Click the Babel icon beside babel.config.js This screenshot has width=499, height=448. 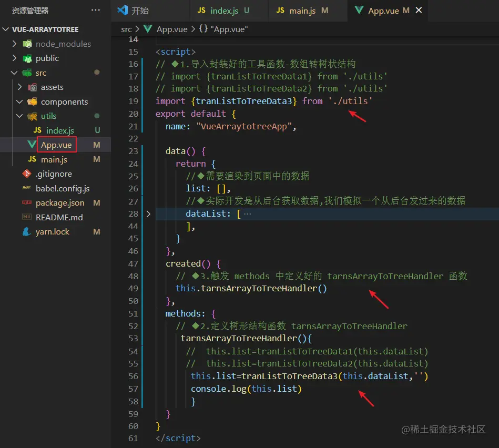click(27, 188)
